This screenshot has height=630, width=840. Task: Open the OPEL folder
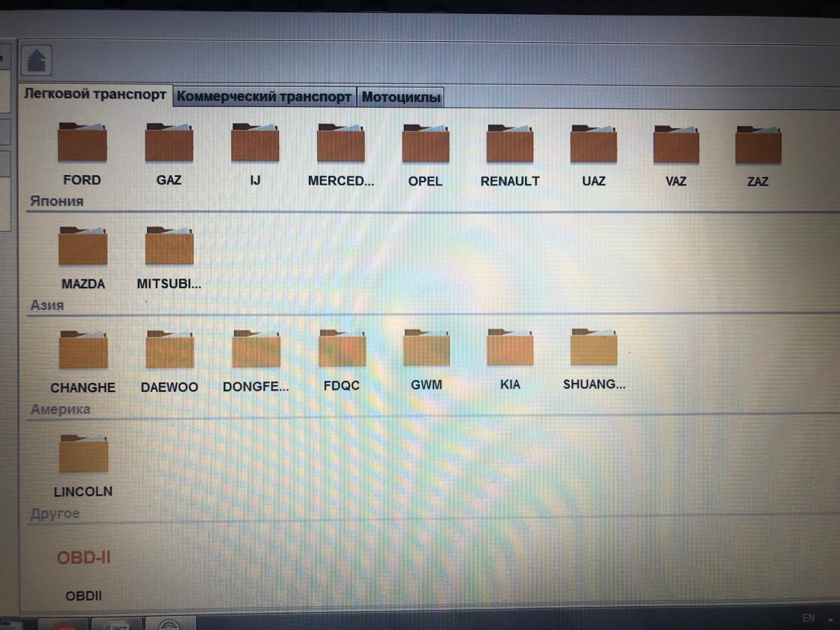[x=426, y=143]
